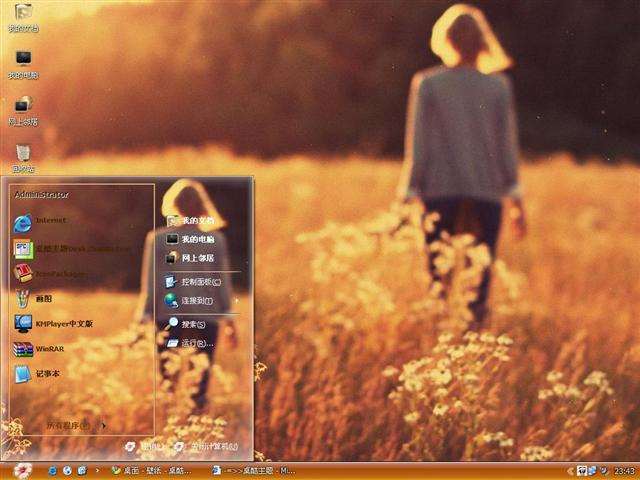The height and width of the screenshot is (480, 640).
Task: Launch Internet Explorer from Quick Launch
Action: pyautogui.click(x=53, y=471)
